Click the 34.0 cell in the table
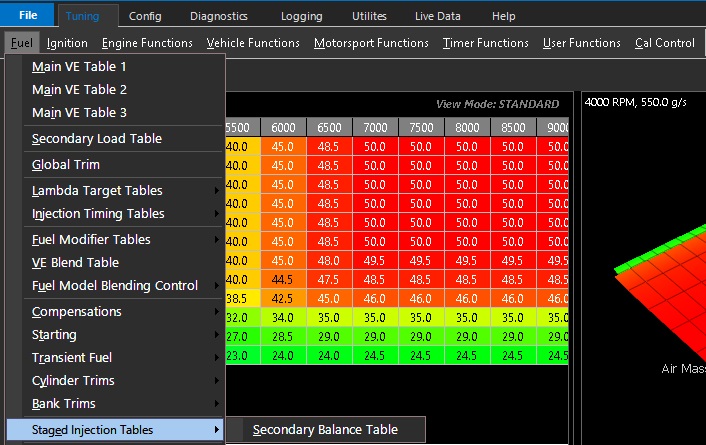 pos(283,318)
